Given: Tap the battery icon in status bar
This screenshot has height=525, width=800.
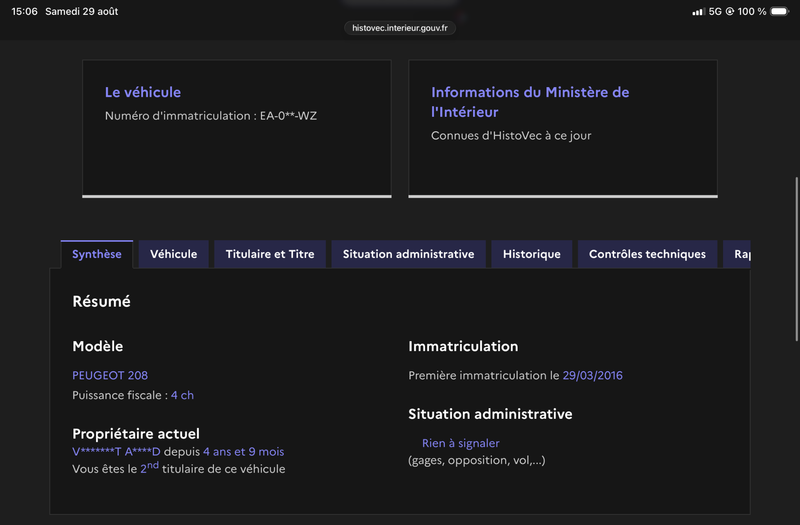Looking at the screenshot, I should pos(780,11).
